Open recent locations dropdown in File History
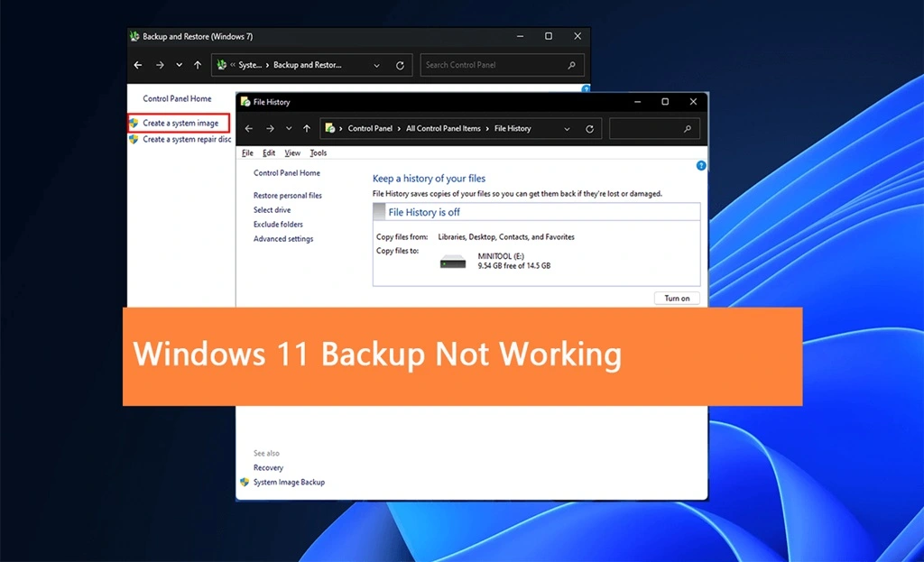The height and width of the screenshot is (562, 924). point(289,128)
